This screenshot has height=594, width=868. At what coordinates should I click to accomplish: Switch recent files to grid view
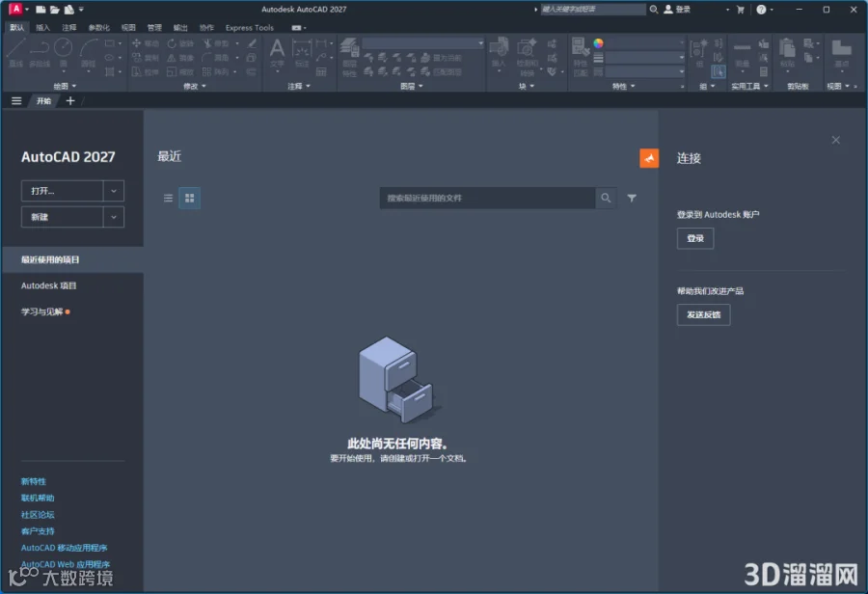[x=189, y=198]
